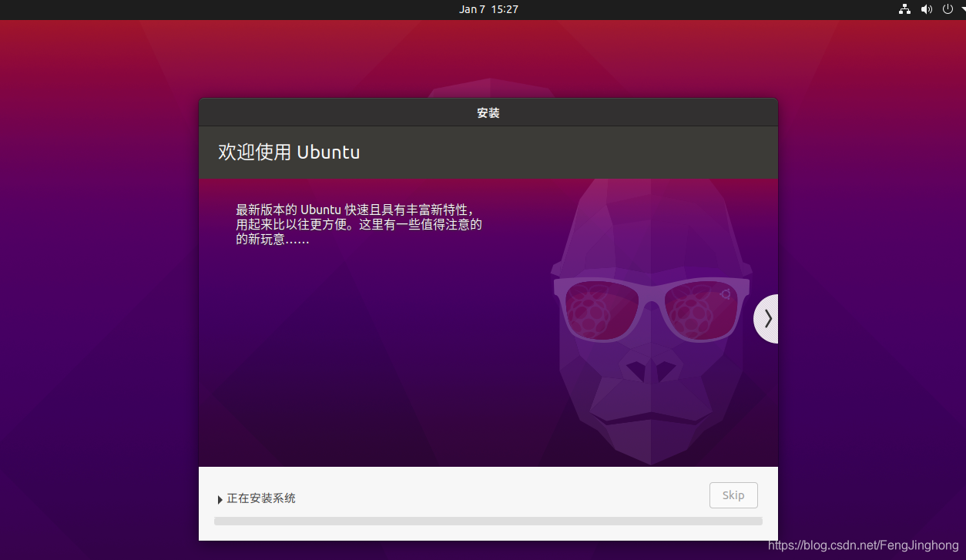Open the volume speaker icon menu
This screenshot has height=560, width=966.
point(927,9)
